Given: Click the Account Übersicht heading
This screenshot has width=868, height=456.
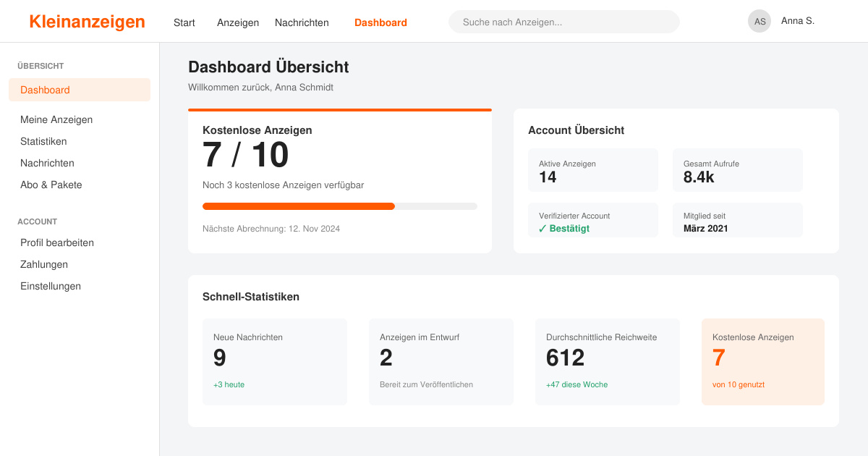Looking at the screenshot, I should click(576, 130).
